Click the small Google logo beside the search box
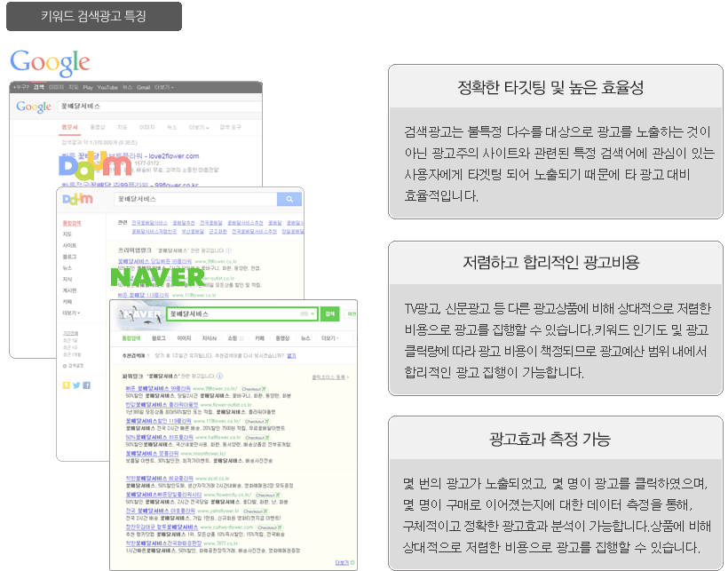This screenshot has width=728, height=571. [34, 107]
